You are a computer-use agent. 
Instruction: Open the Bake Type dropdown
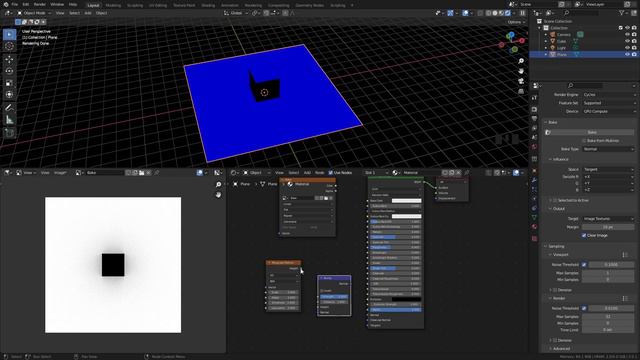[609, 149]
